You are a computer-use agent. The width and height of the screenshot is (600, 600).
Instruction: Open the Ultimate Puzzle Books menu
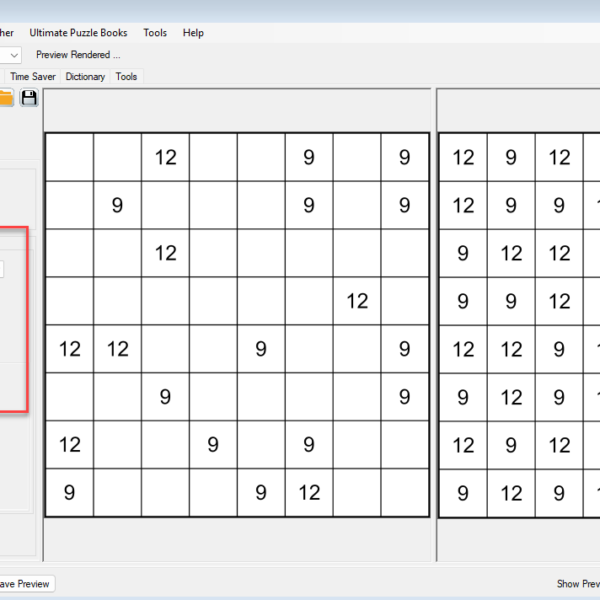(78, 33)
